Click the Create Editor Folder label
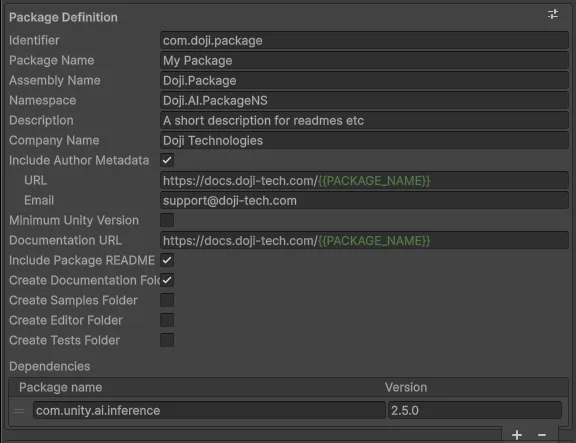Viewport: 576px width, 443px height. [x=66, y=320]
